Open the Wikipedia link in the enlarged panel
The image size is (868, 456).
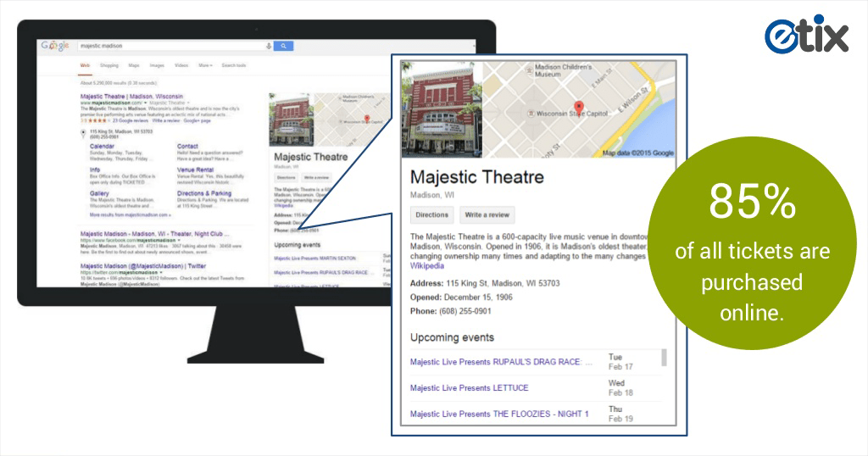pos(427,265)
